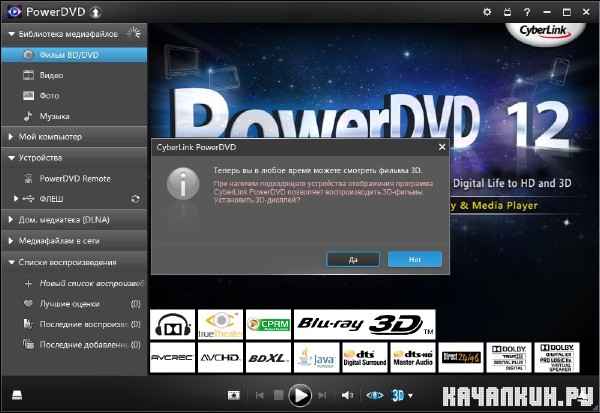Click the plus icon for new playlist

28,284
